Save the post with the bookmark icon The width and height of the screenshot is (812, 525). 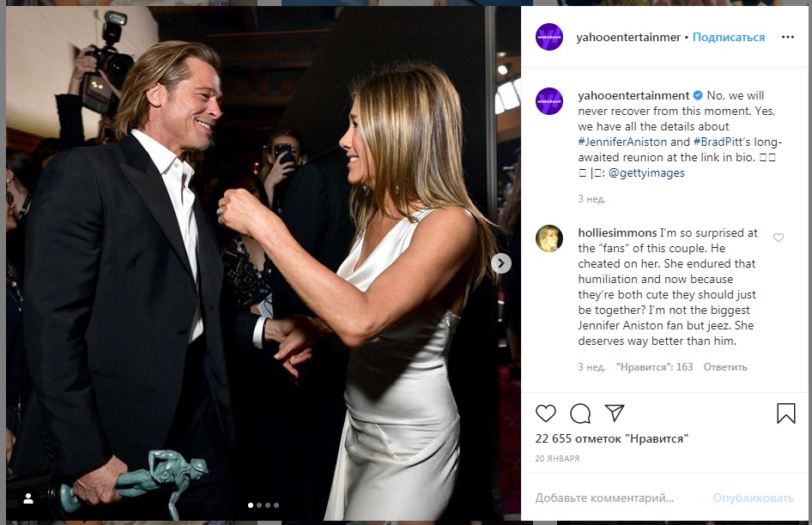tap(785, 413)
